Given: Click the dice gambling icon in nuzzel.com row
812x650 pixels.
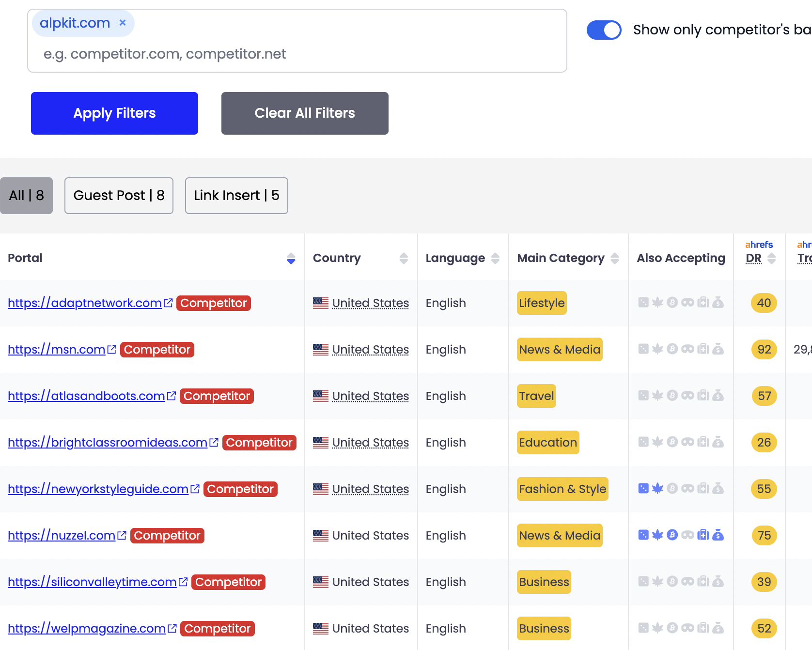Looking at the screenshot, I should point(643,535).
